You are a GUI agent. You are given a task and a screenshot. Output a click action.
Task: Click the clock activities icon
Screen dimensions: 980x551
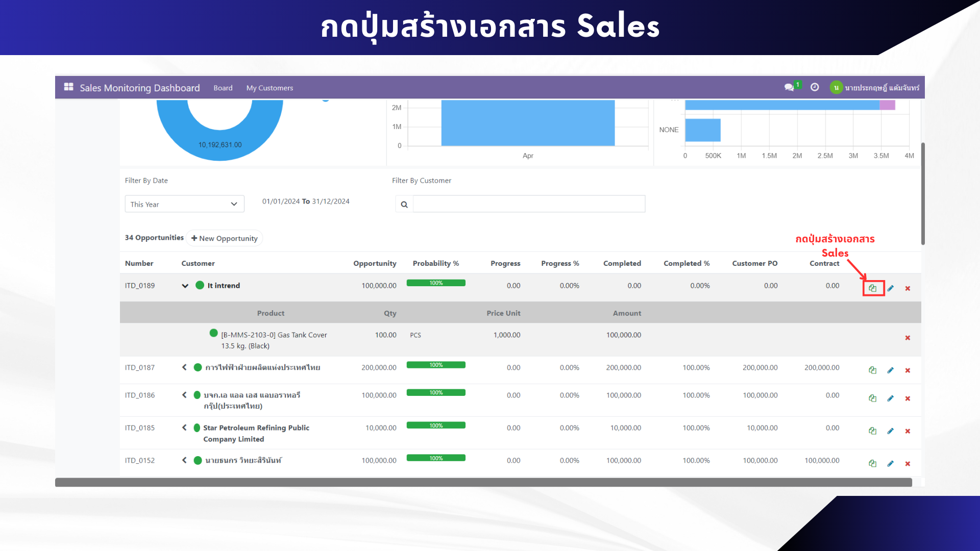click(815, 87)
